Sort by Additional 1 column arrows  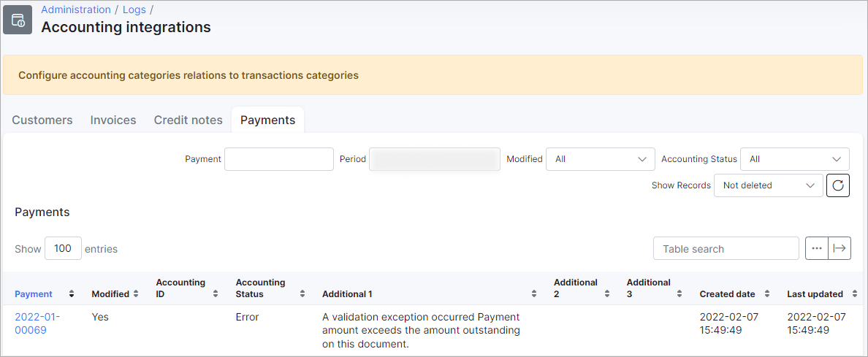pyautogui.click(x=534, y=294)
